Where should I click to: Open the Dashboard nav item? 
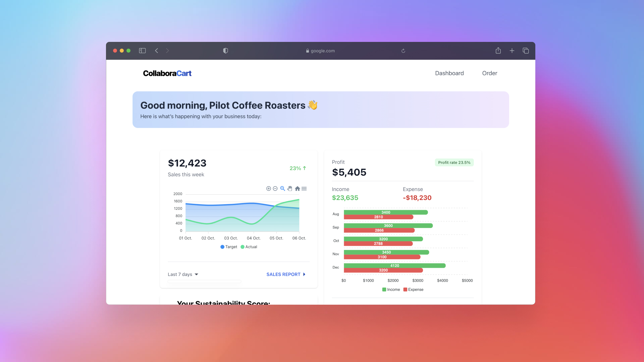coord(449,73)
